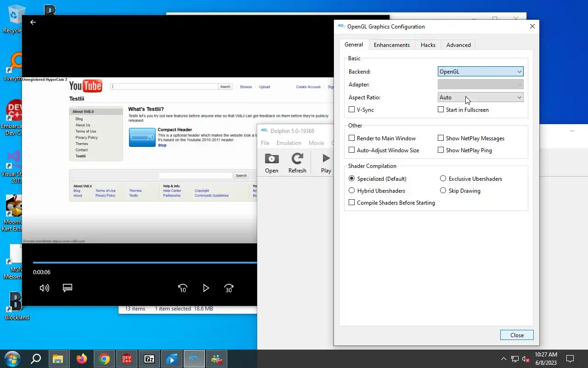The image size is (588, 368).
Task: Select Skip Drawing radio button
Action: click(x=443, y=190)
